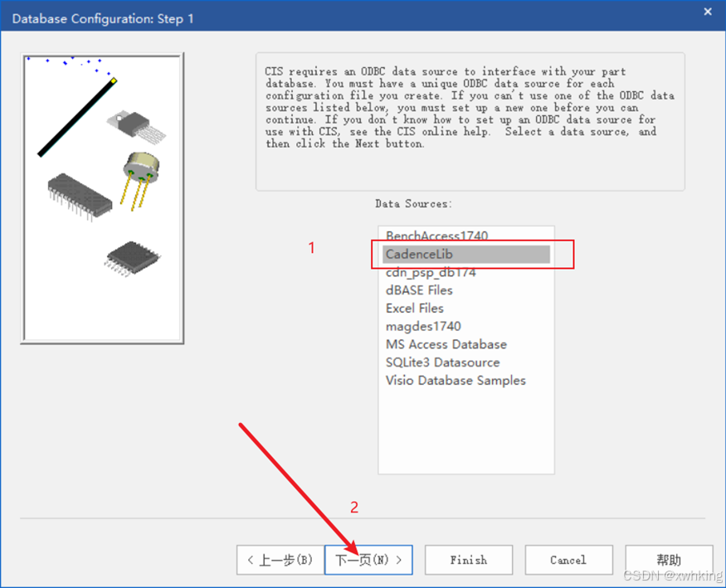Click the wizard components illustration

(102, 198)
